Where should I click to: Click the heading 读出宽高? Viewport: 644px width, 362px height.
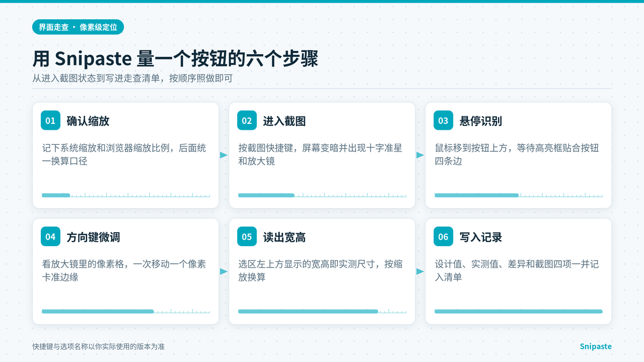pyautogui.click(x=284, y=237)
